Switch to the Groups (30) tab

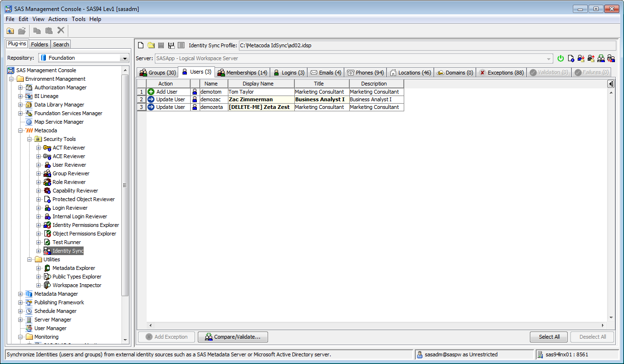click(157, 73)
